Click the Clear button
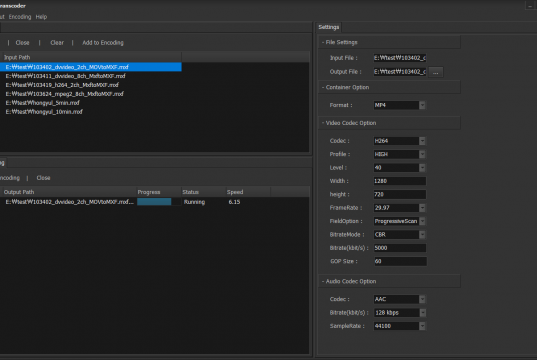This screenshot has width=537, height=360. [57, 43]
